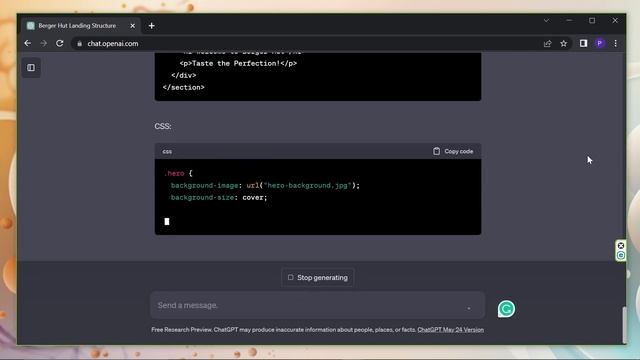This screenshot has height=360, width=640.
Task: Click the floating widget round teal icon
Action: pyautogui.click(x=621, y=256)
